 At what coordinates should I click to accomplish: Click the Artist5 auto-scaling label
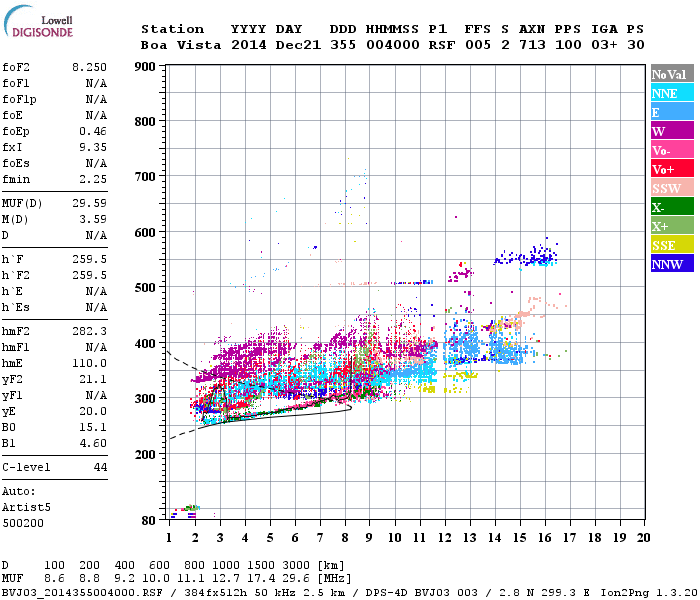[26, 507]
